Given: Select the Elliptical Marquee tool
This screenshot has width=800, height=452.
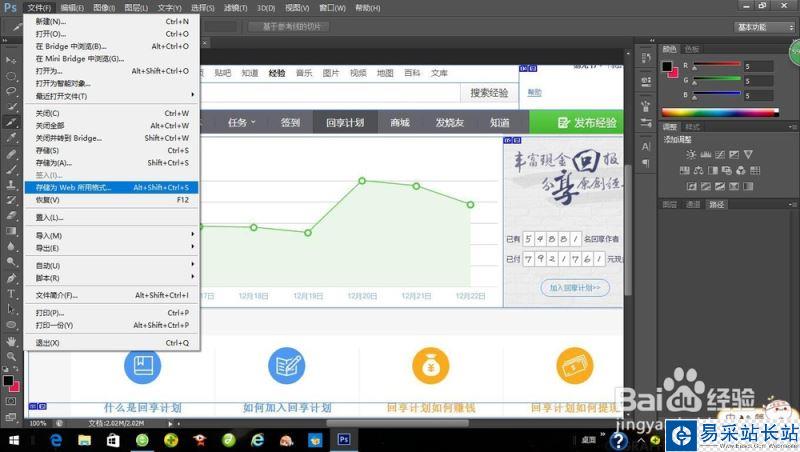Looking at the screenshot, I should coord(11,76).
